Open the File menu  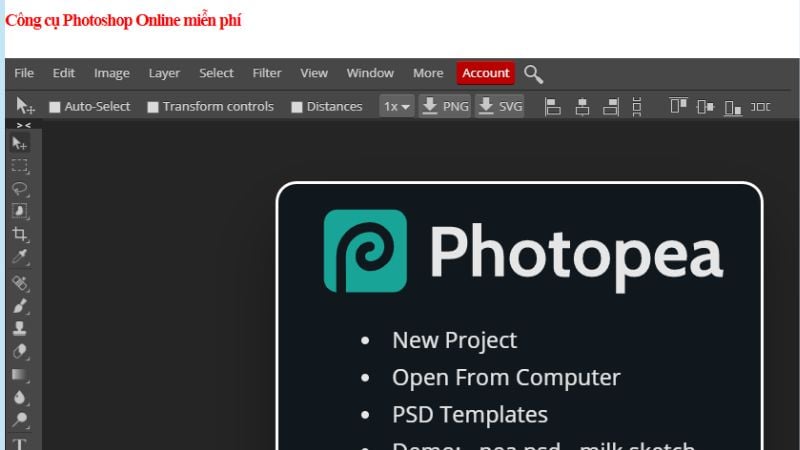click(24, 73)
